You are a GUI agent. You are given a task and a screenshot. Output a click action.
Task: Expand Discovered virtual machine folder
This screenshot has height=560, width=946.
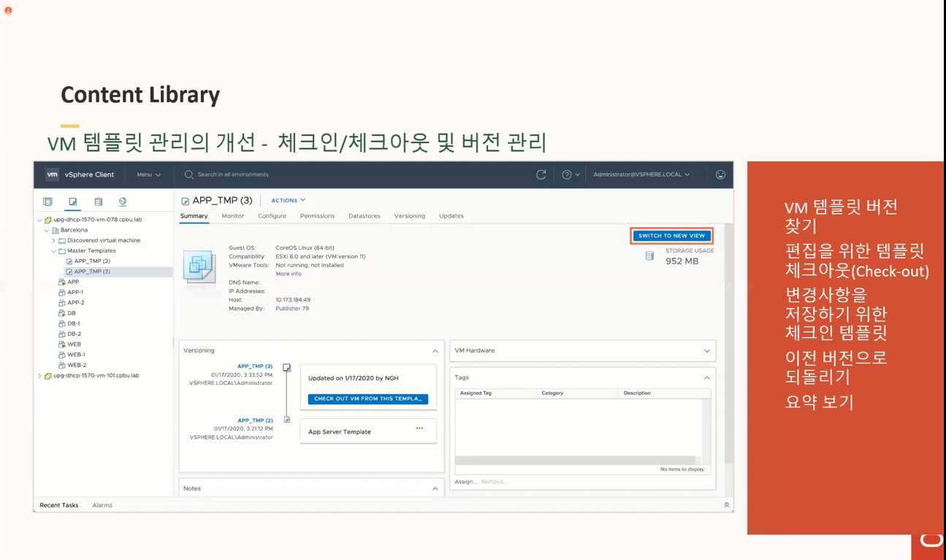(53, 240)
